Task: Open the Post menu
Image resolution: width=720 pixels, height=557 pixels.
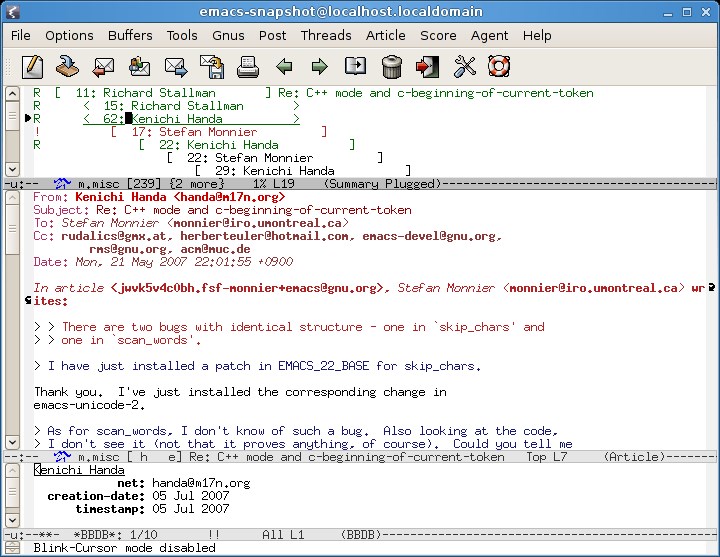Action: 272,35
